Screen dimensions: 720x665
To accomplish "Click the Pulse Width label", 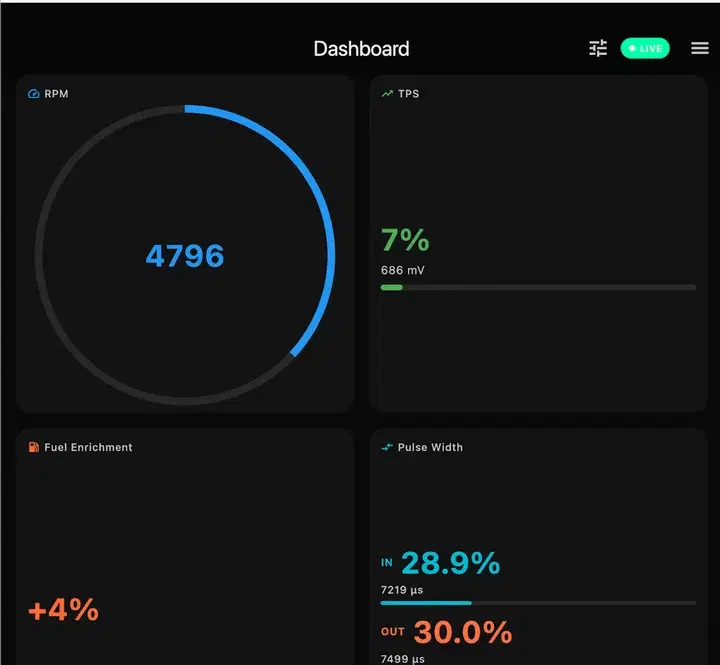I will [430, 447].
